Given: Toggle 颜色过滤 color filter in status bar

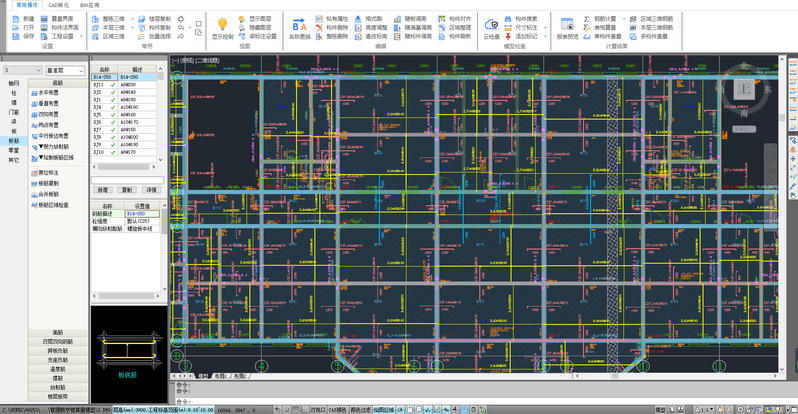Looking at the screenshot, I should (x=361, y=409).
